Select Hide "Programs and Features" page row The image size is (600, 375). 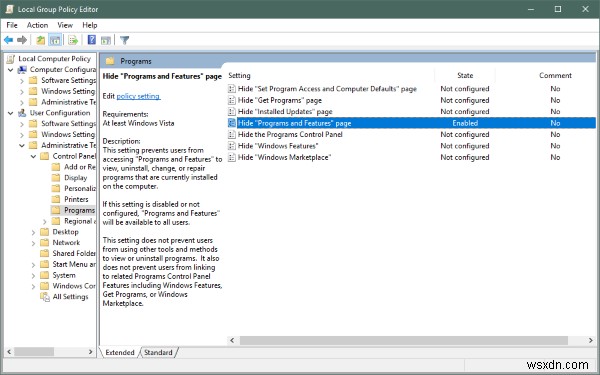click(x=411, y=123)
